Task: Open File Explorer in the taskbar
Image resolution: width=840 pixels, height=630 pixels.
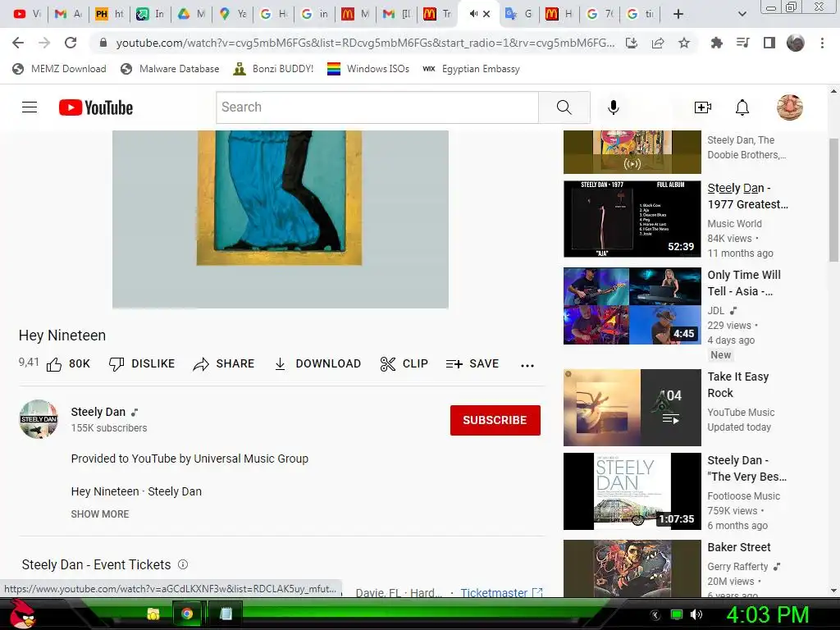Action: (x=153, y=614)
